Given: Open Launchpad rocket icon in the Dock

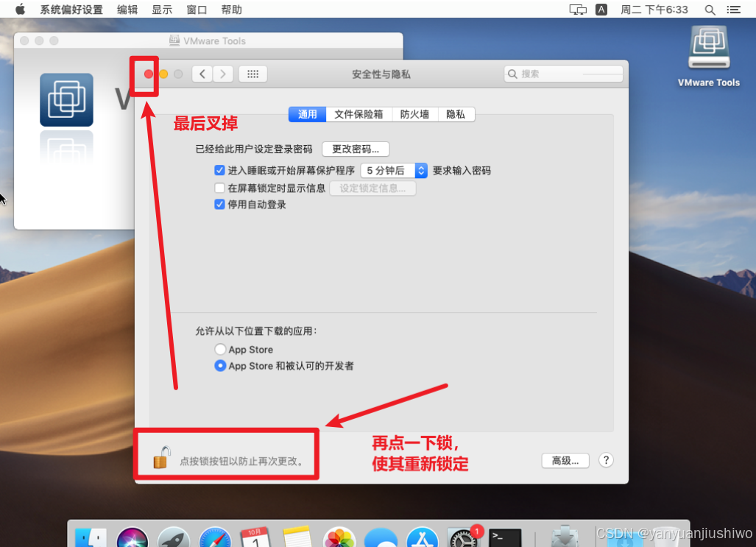Looking at the screenshot, I should [x=174, y=537].
